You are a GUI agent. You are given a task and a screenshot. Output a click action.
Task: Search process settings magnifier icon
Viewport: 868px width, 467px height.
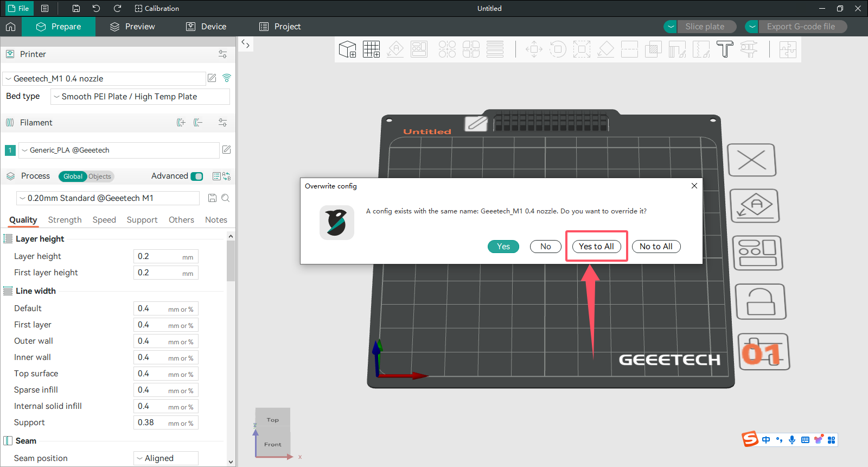226,198
